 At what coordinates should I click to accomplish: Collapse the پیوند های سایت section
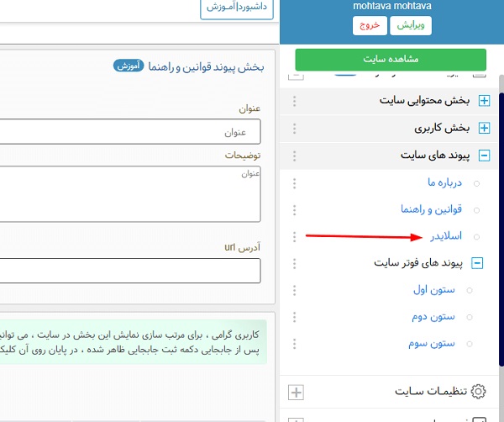[483, 156]
